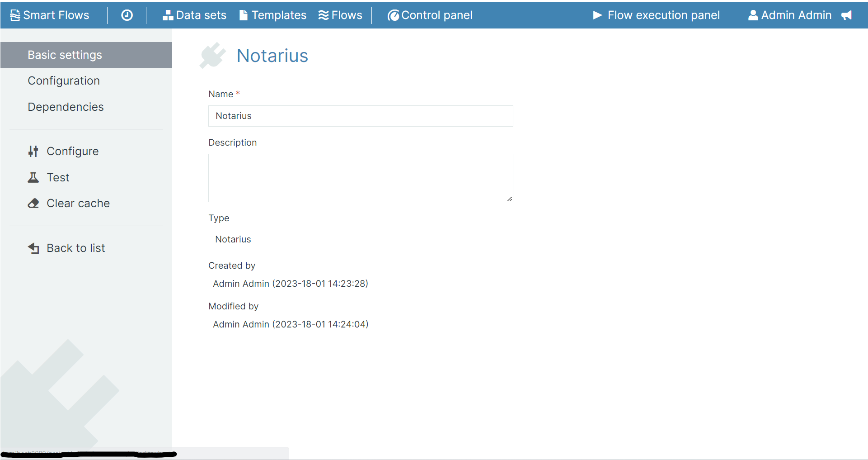Screen dimensions: 868x460
Task: Open the Admin Admin user menu
Action: coord(790,15)
